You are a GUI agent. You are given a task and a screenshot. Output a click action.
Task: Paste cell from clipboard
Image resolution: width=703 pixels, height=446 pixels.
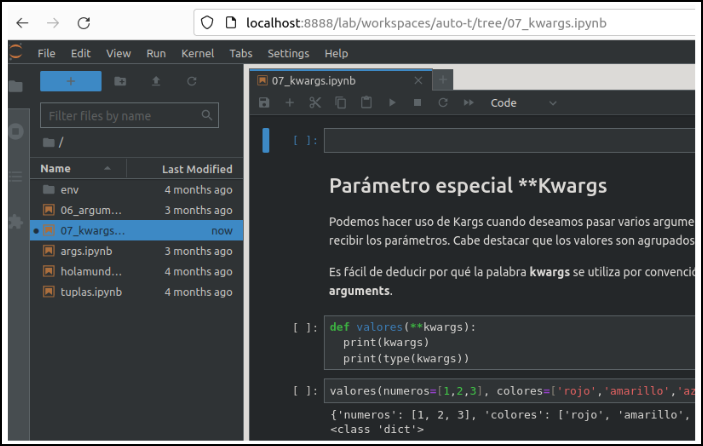[366, 103]
